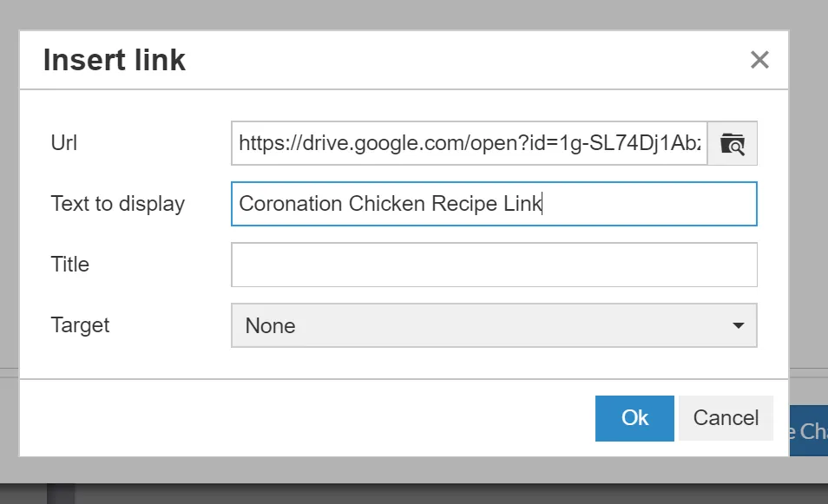828x504 pixels.
Task: Click the file browser icon beside Url
Action: pyautogui.click(x=733, y=143)
